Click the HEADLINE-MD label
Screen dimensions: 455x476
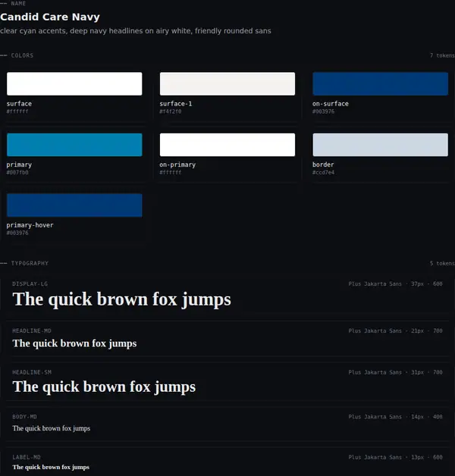pos(32,331)
